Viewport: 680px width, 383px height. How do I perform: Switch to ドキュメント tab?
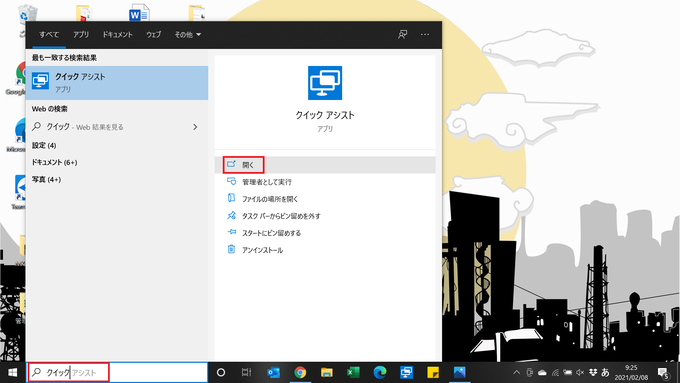tap(118, 35)
